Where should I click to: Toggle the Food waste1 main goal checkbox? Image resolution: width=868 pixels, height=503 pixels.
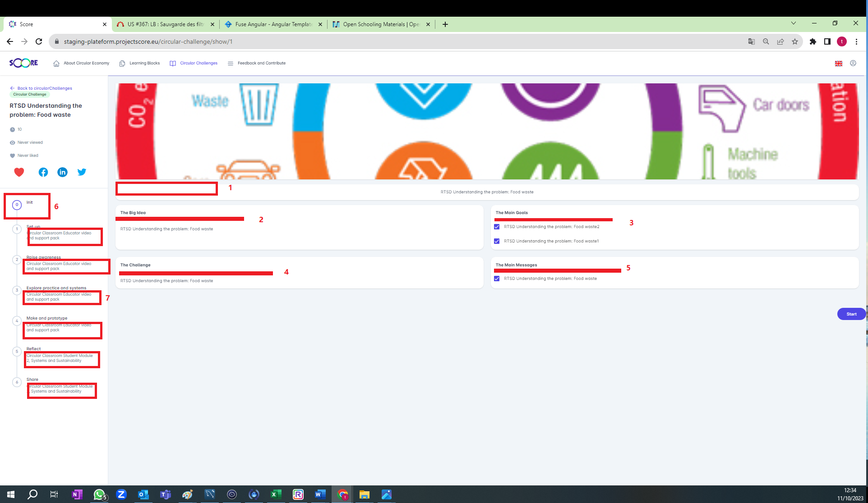497,241
